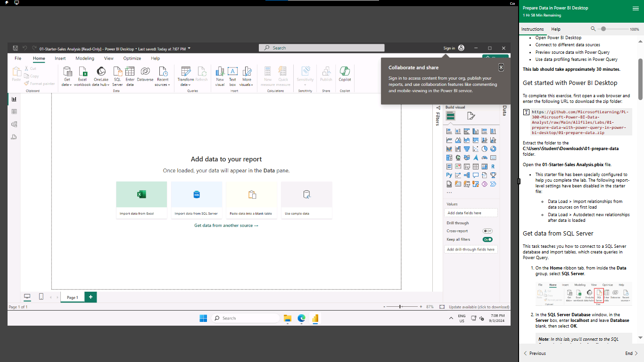Click Import data from Excel card

pos(141,201)
